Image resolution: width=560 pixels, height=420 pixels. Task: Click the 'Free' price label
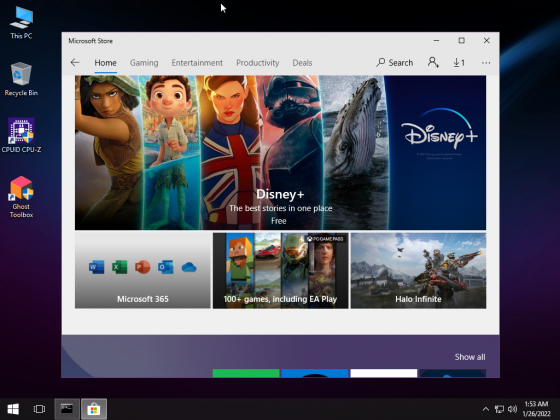[x=279, y=221]
